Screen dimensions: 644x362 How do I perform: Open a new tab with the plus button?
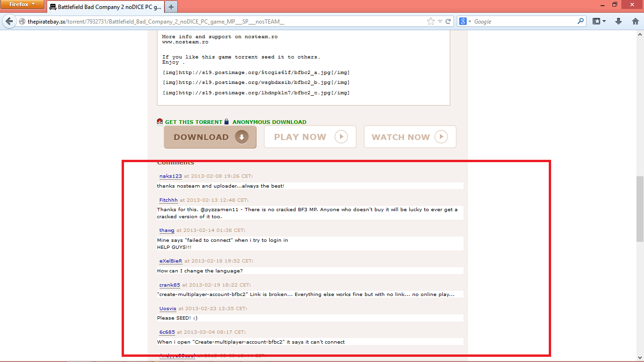(x=171, y=7)
